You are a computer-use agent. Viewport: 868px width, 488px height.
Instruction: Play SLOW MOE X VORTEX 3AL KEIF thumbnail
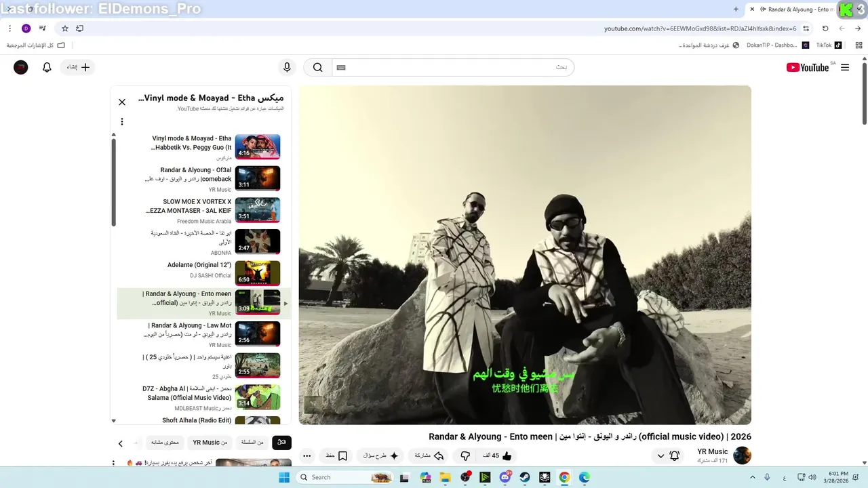258,209
